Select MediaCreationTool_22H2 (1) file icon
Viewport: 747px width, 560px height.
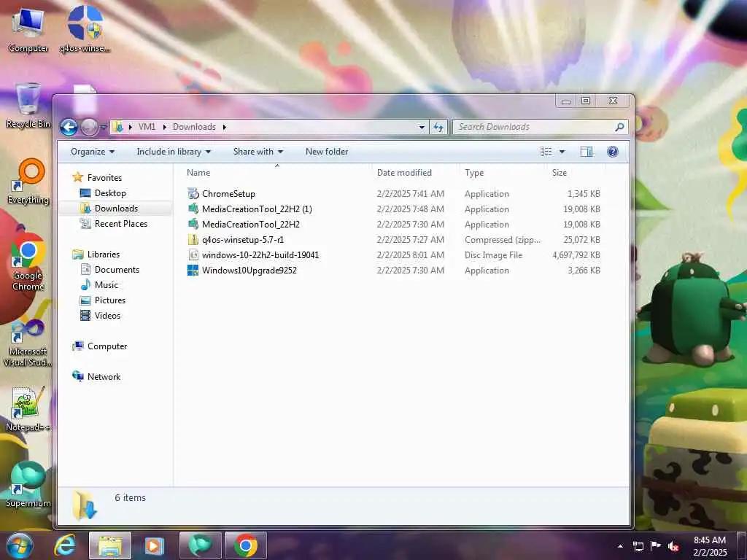193,209
